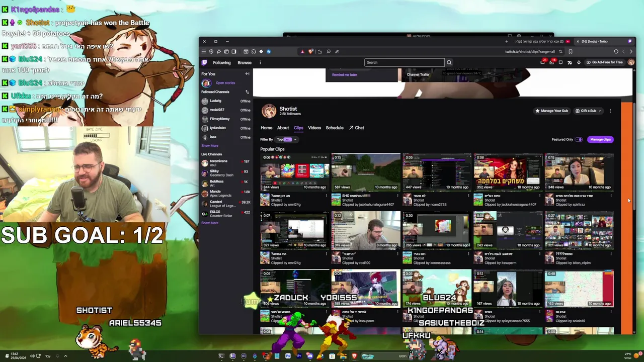Open channel options three-dot menu
Screen dimensions: 644x362
pos(610,111)
